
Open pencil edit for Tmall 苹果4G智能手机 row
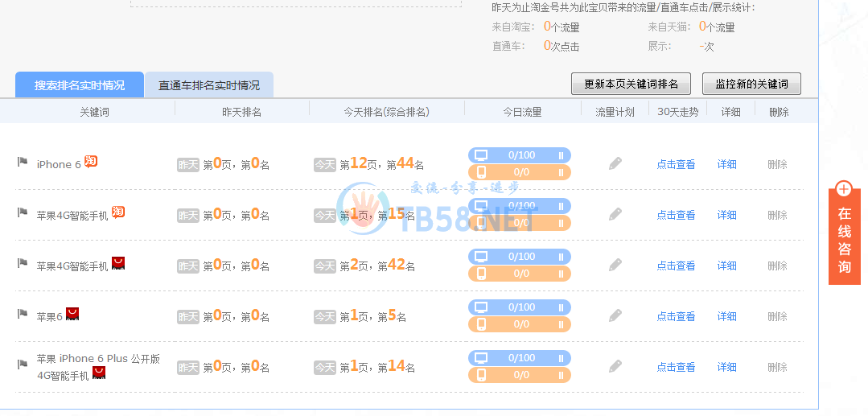point(615,265)
